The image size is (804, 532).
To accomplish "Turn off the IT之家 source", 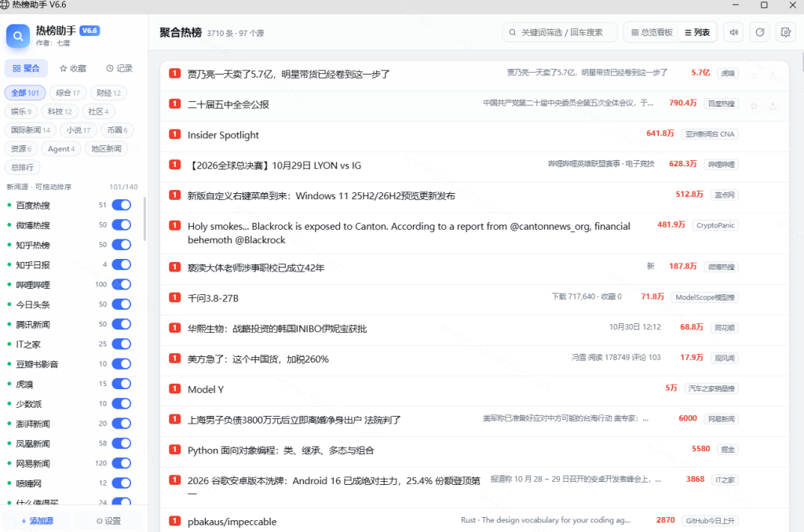I will pos(122,344).
